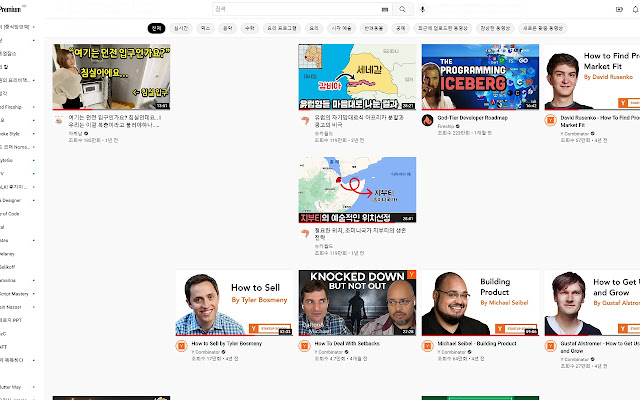This screenshot has width=640, height=400.
Task: Play the Knocked Down But Not Out thumbnail
Action: point(357,303)
